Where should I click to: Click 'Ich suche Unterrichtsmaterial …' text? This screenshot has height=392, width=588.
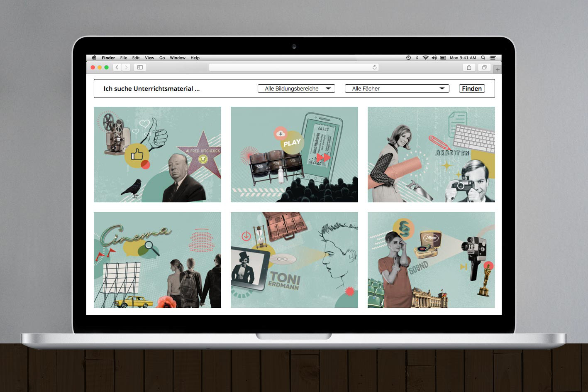click(x=151, y=88)
